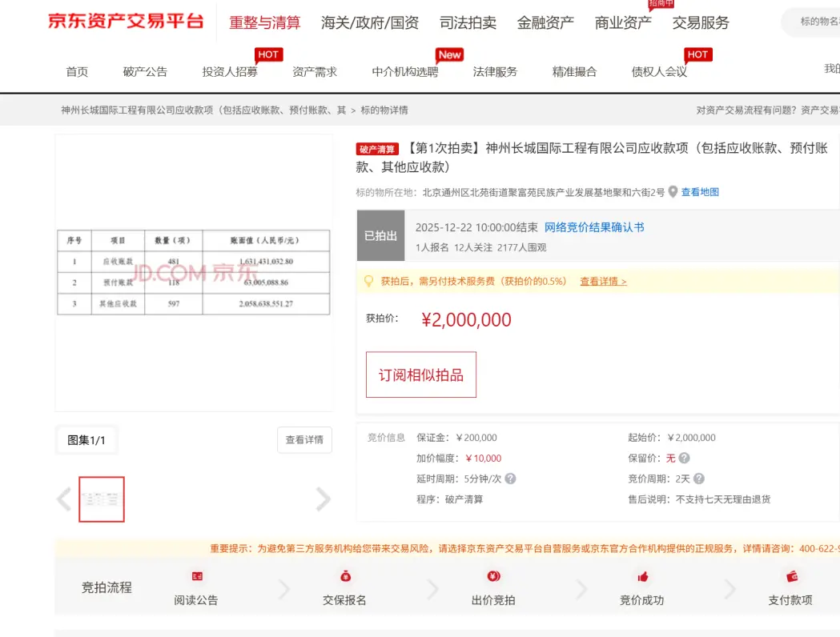Click help icon next to 竞价周期
Screen dimensions: 840x637
698,479
